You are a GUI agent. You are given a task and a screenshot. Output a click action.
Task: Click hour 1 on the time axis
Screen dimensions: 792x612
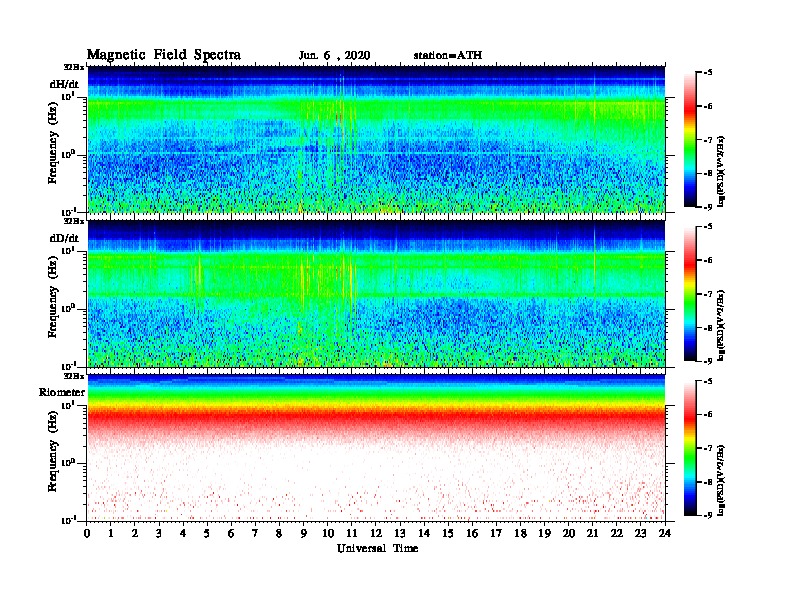tap(111, 534)
